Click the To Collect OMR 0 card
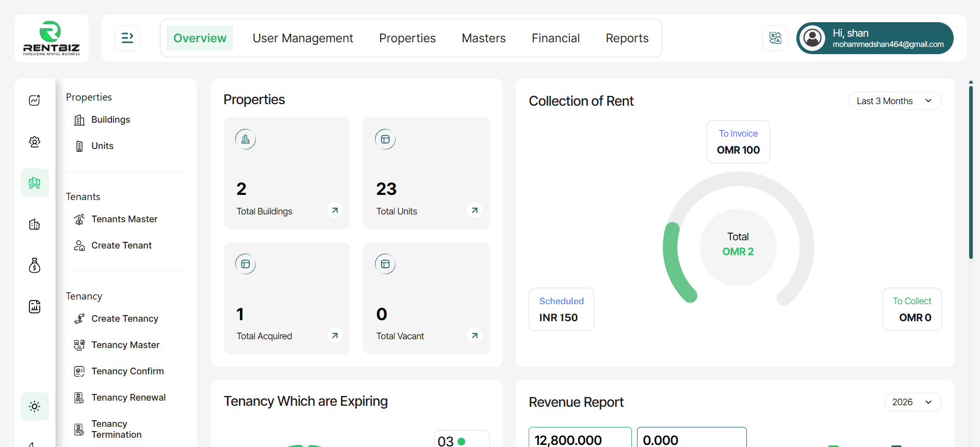 pos(912,309)
